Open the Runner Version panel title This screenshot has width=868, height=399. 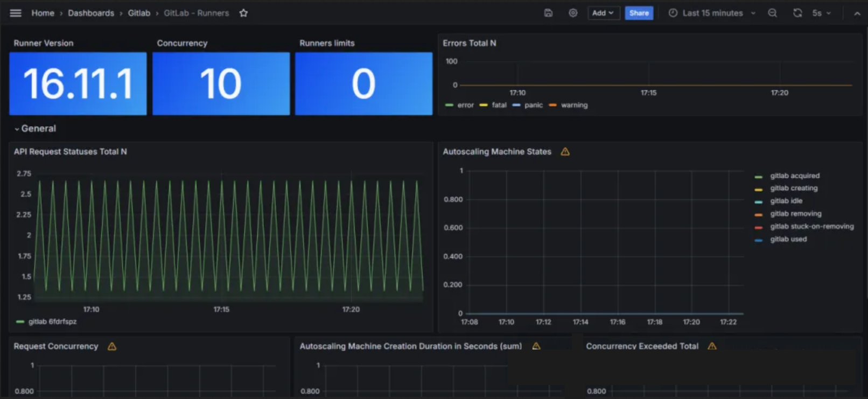(44, 43)
